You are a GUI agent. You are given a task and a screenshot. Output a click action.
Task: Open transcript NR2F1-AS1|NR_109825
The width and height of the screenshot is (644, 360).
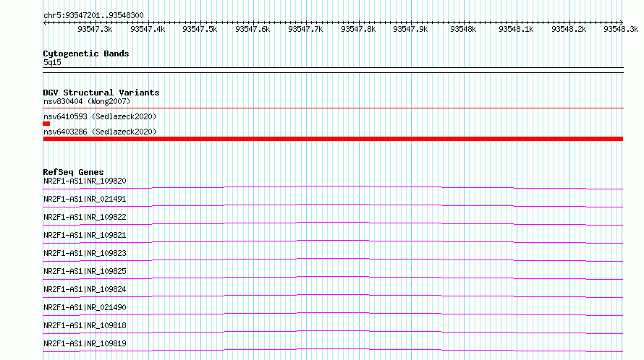coord(85,271)
